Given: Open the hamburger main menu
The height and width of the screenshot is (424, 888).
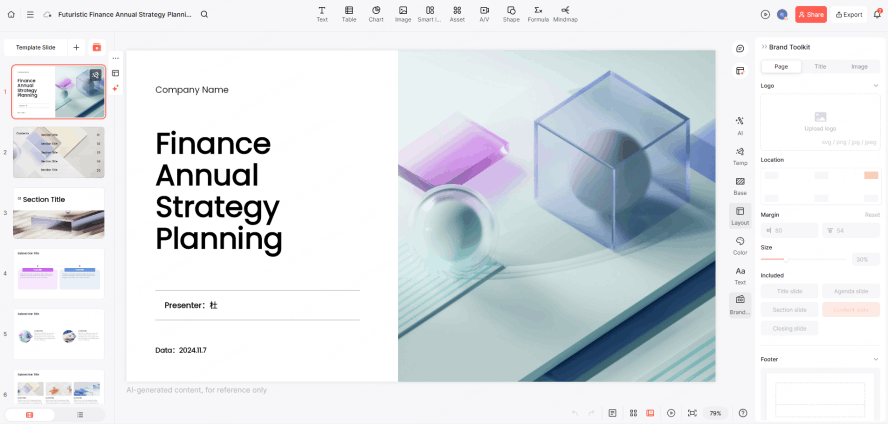Looking at the screenshot, I should (x=30, y=15).
